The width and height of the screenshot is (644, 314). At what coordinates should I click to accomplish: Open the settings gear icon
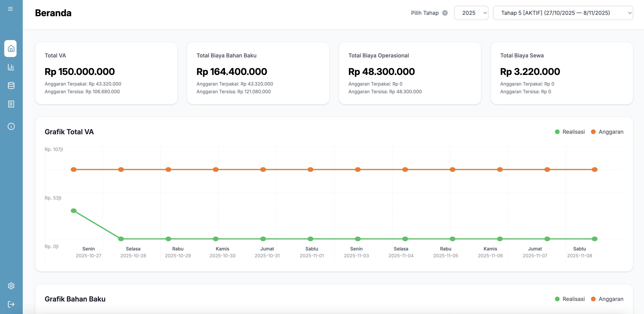11,286
